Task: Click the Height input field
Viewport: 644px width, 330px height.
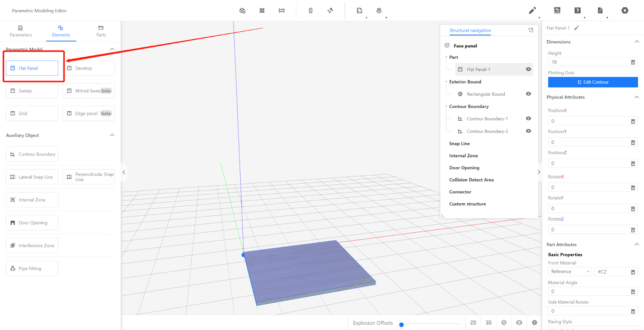Action: pyautogui.click(x=588, y=62)
